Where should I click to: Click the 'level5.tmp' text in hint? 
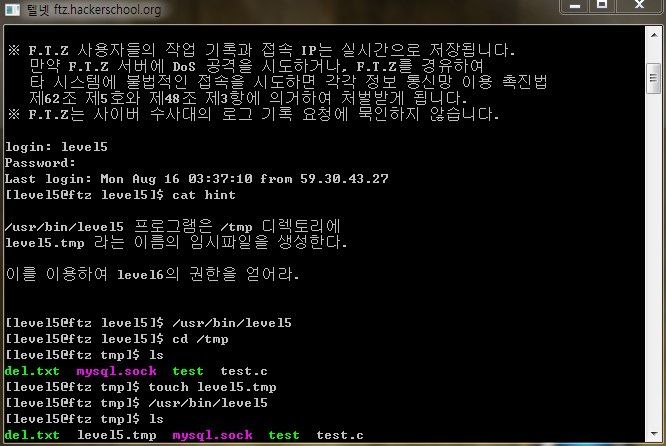[x=45, y=243]
